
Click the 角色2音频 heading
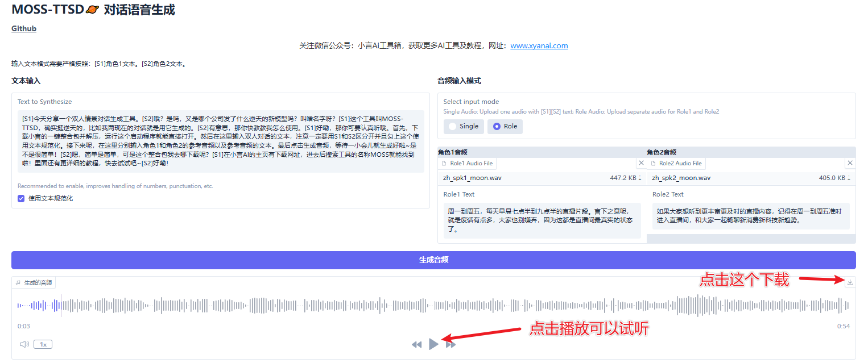(662, 152)
